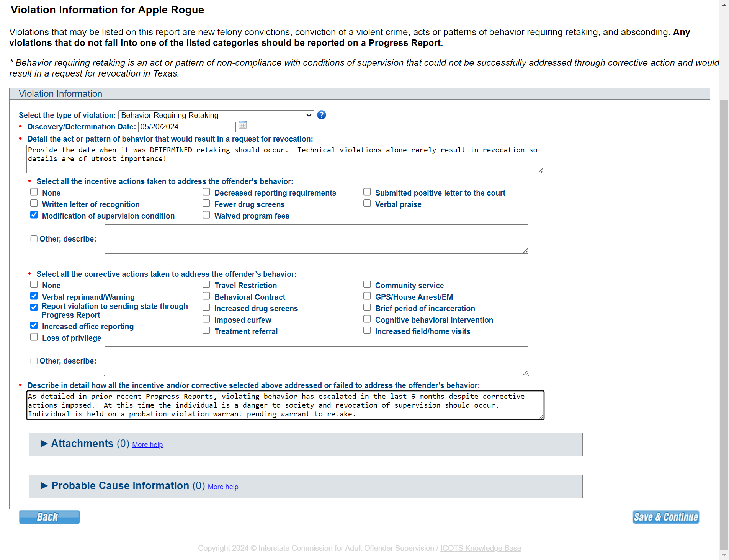Open the violation type dropdown
This screenshot has width=729, height=560.
pos(216,115)
